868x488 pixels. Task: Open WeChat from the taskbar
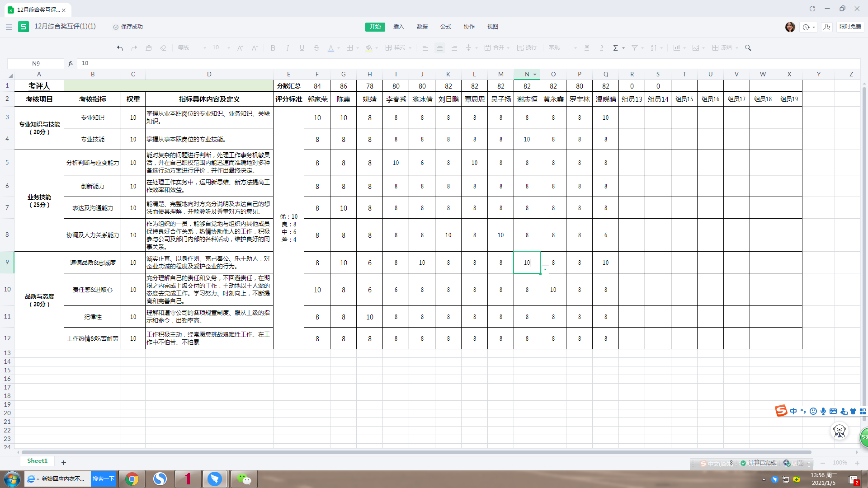(244, 479)
